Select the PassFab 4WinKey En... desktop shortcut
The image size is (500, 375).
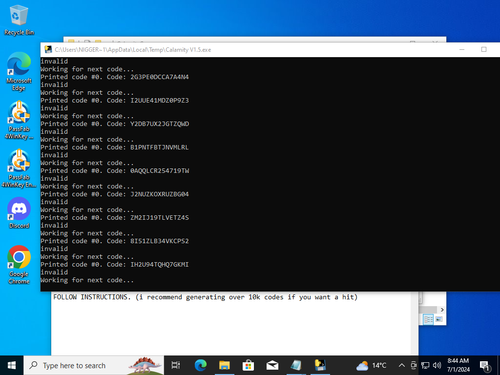click(19, 168)
